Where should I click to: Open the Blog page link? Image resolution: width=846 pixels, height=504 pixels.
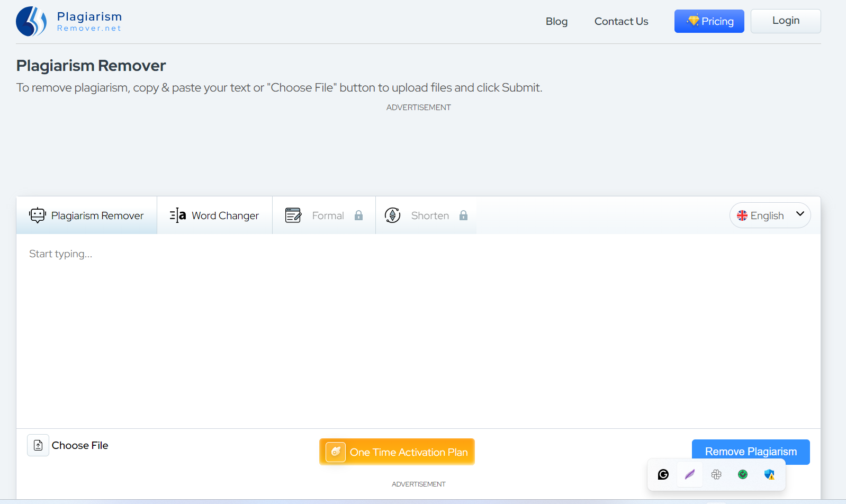pos(556,21)
